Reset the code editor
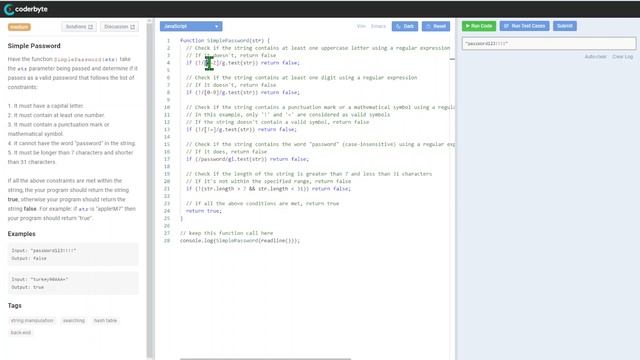The width and height of the screenshot is (640, 360). [x=436, y=26]
